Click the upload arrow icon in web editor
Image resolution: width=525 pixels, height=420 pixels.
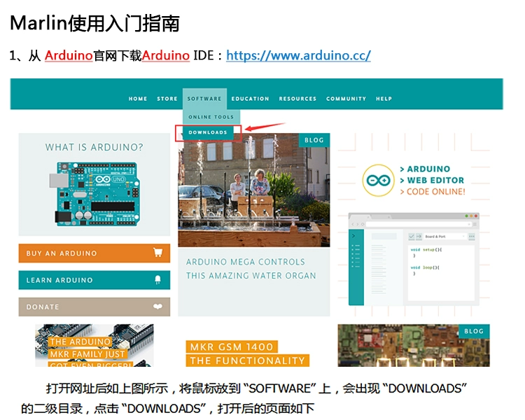(x=419, y=237)
